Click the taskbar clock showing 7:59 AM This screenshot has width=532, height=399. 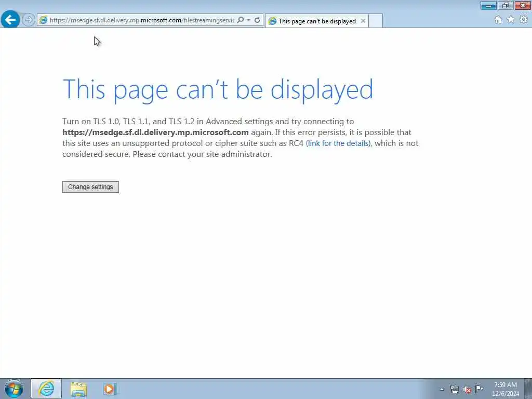click(506, 389)
